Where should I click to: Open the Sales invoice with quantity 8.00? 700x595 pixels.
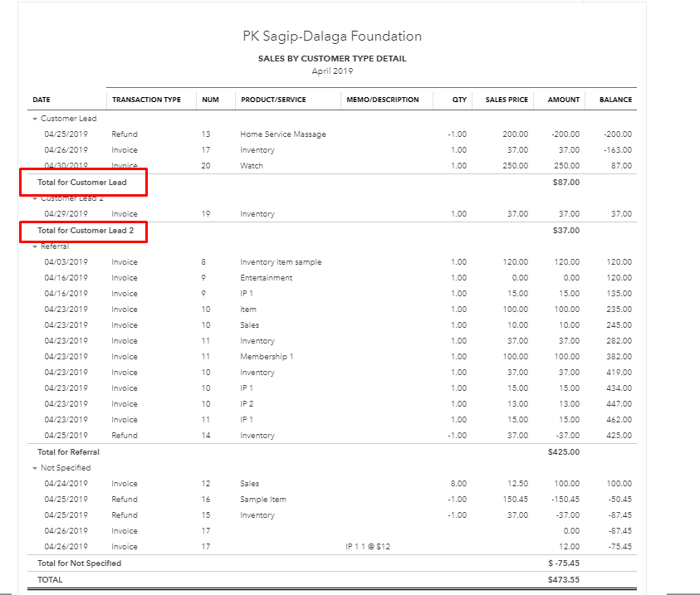332,484
